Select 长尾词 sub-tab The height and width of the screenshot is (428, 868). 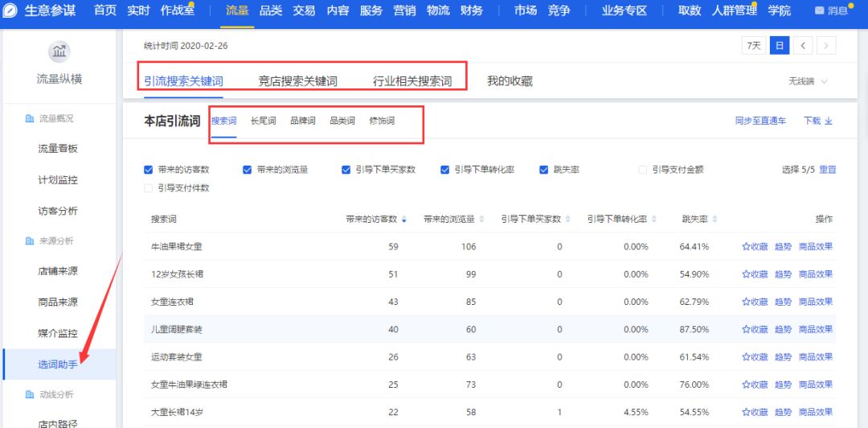coord(263,121)
